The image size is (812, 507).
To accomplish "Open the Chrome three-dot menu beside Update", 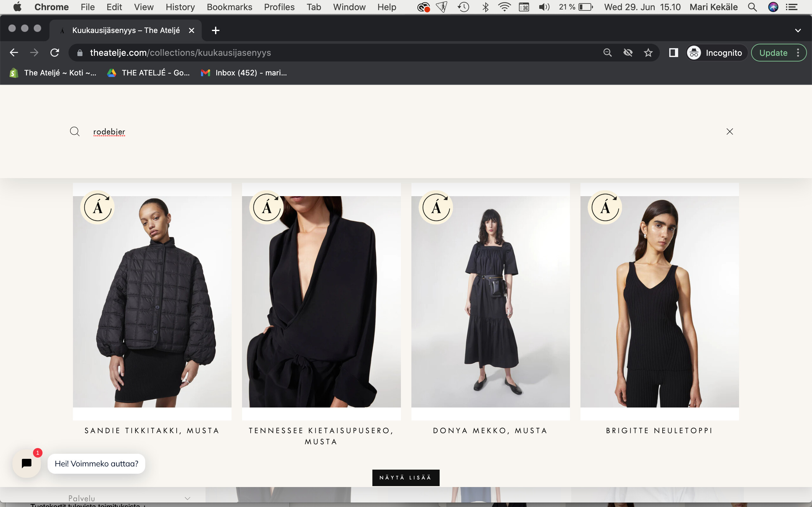I will tap(798, 53).
